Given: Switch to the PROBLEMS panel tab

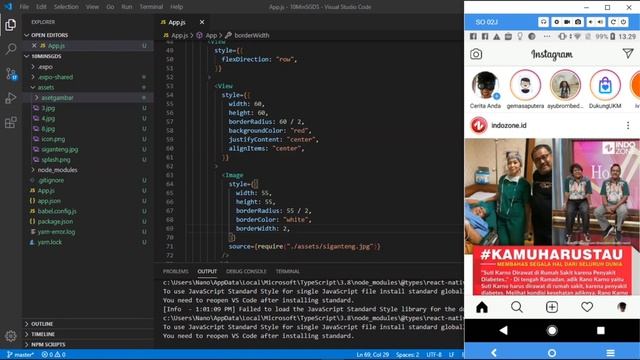Looking at the screenshot, I should pyautogui.click(x=176, y=271).
